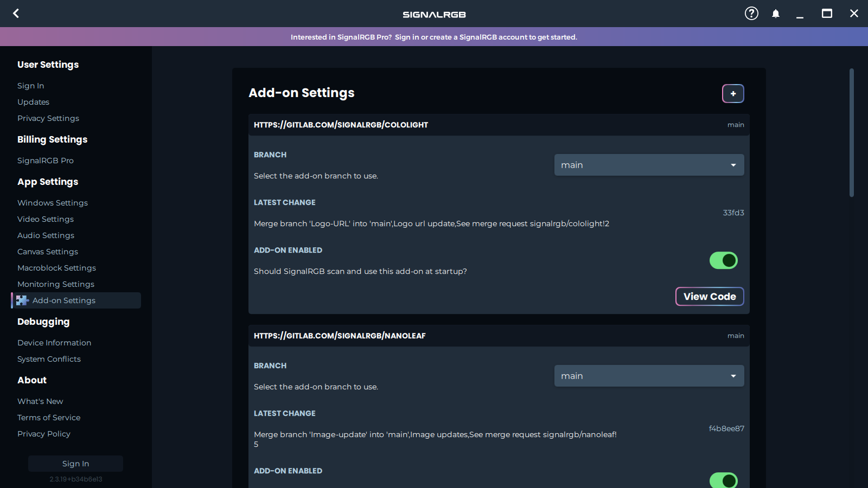Open Macroblock Settings page
Screen dimensions: 868x488
point(56,268)
